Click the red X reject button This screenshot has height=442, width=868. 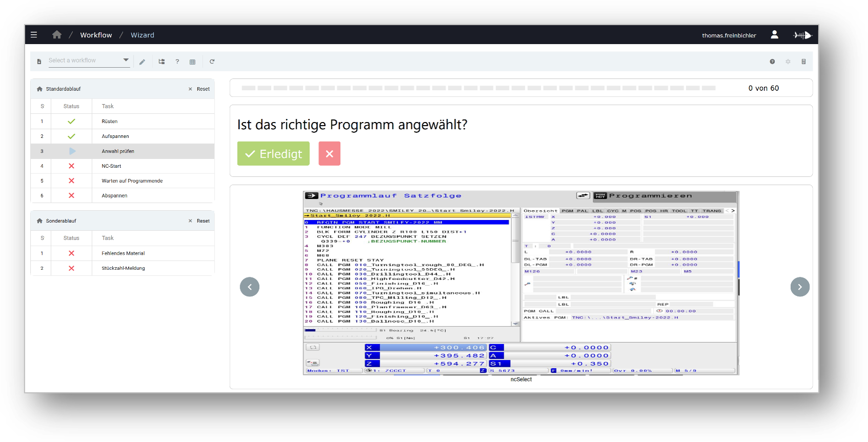329,154
